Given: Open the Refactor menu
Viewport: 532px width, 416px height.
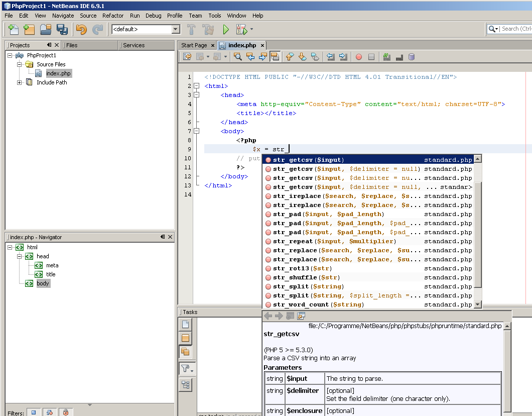Looking at the screenshot, I should [x=113, y=16].
